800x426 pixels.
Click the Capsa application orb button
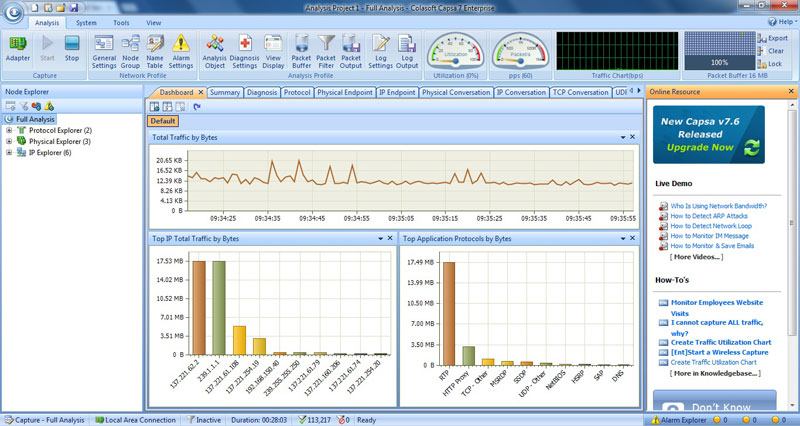[x=13, y=13]
